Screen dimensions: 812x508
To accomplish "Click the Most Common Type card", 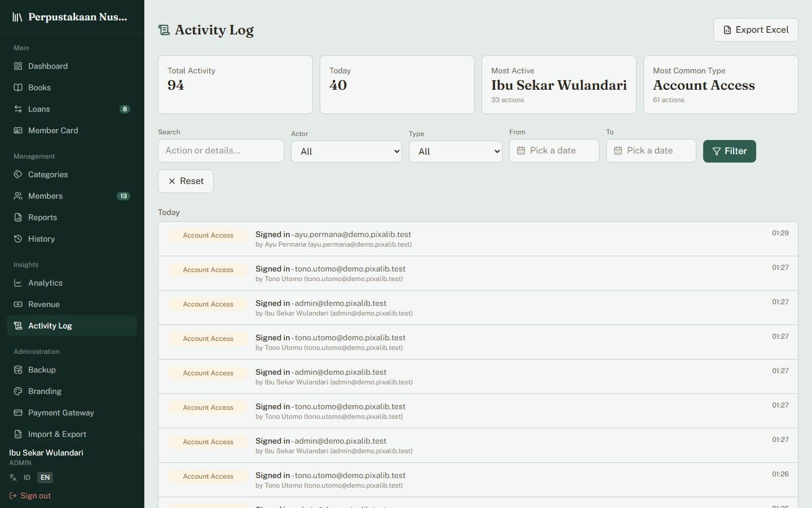I will click(721, 85).
